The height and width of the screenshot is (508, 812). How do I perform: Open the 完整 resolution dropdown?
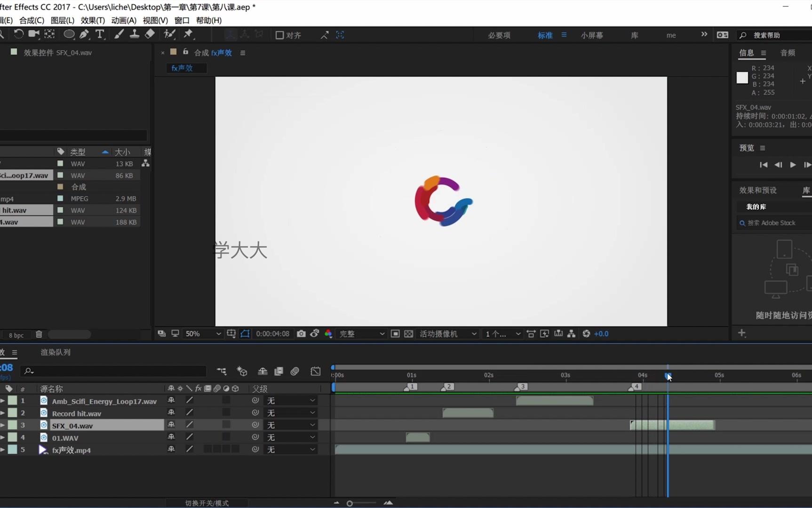click(362, 334)
